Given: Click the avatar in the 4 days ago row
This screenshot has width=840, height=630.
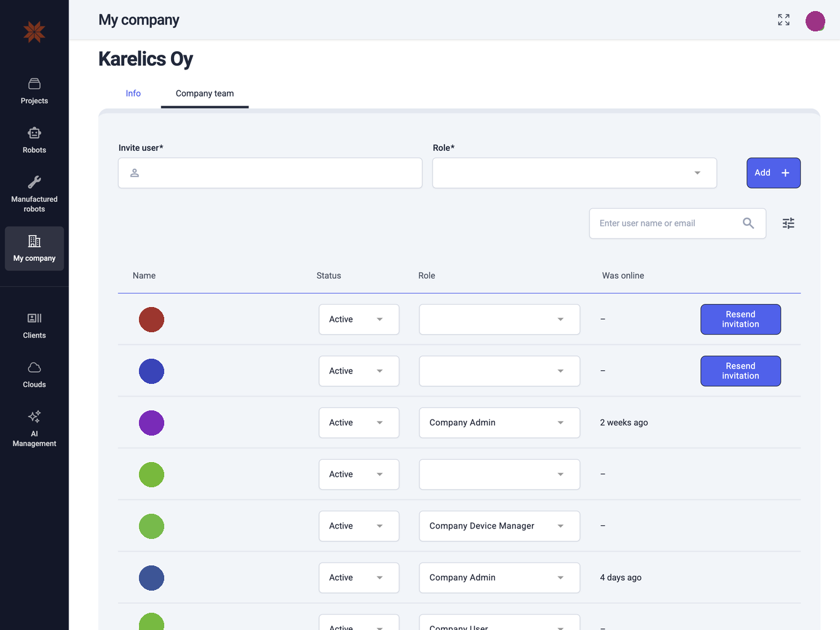Looking at the screenshot, I should [x=151, y=578].
